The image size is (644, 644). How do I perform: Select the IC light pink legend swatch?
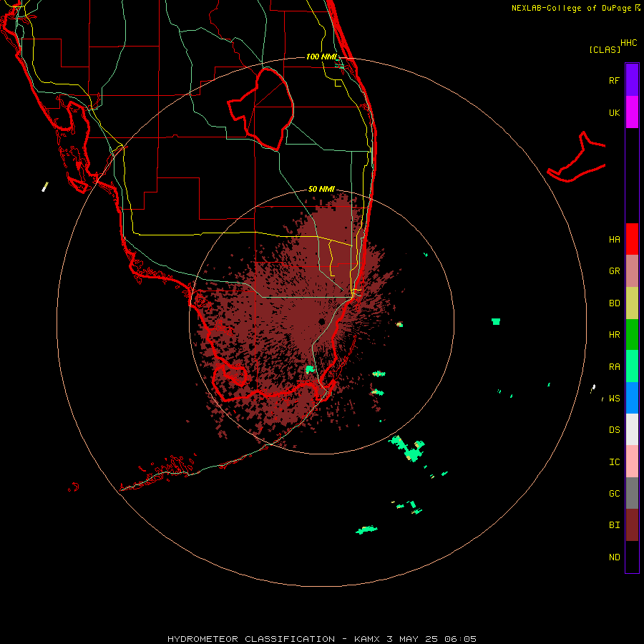[632, 462]
